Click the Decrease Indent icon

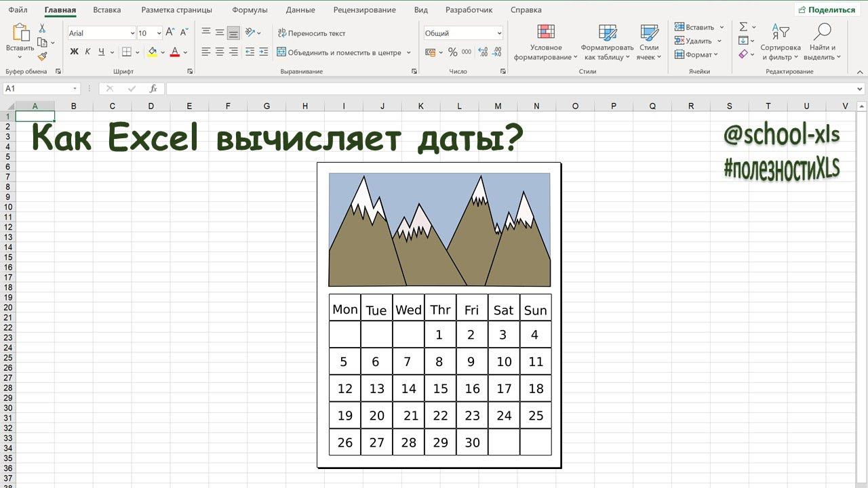(x=250, y=52)
